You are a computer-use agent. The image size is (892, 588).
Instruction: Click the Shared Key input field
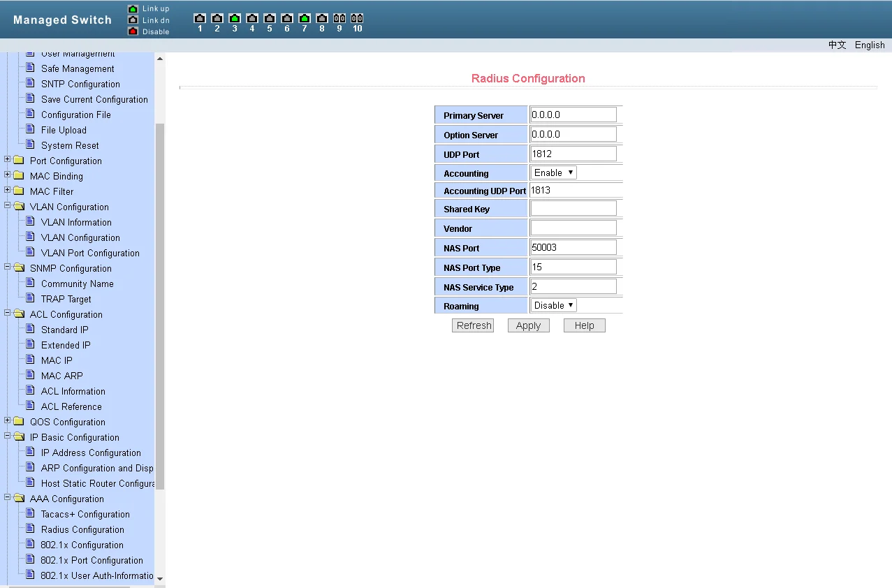click(573, 208)
